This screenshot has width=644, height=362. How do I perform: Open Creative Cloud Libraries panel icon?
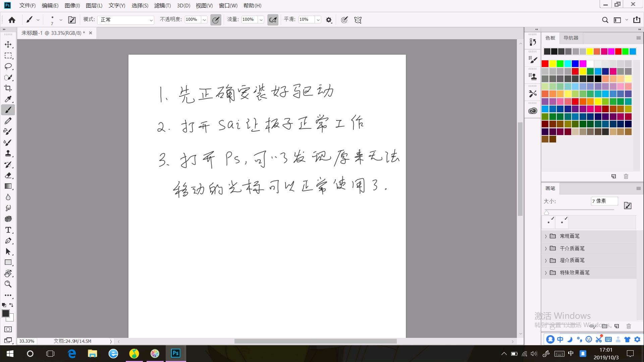click(533, 111)
